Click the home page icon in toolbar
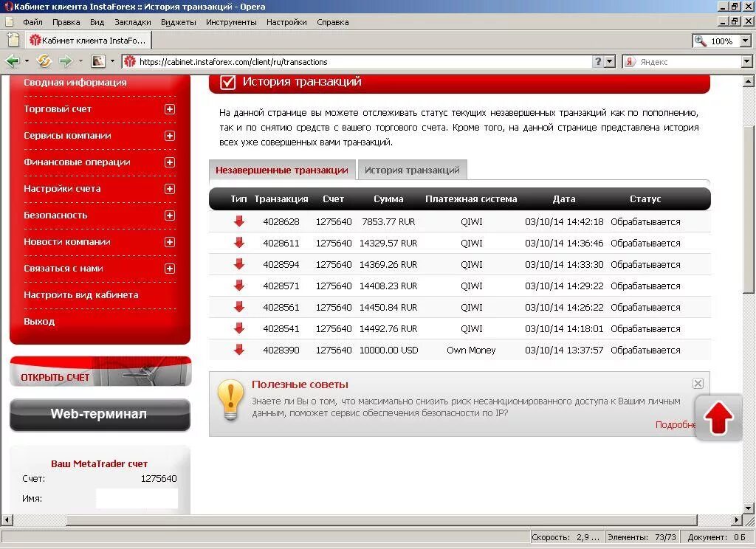This screenshot has width=756, height=549. point(98,61)
